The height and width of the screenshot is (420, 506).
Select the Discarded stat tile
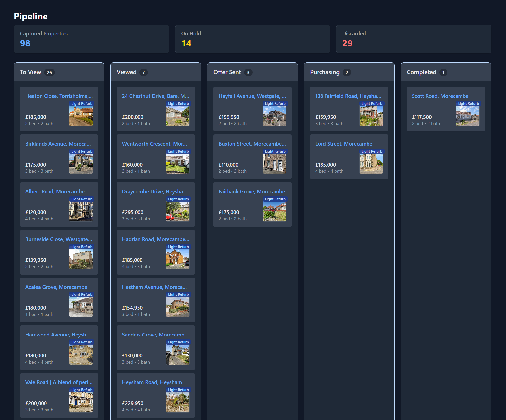[x=414, y=39]
